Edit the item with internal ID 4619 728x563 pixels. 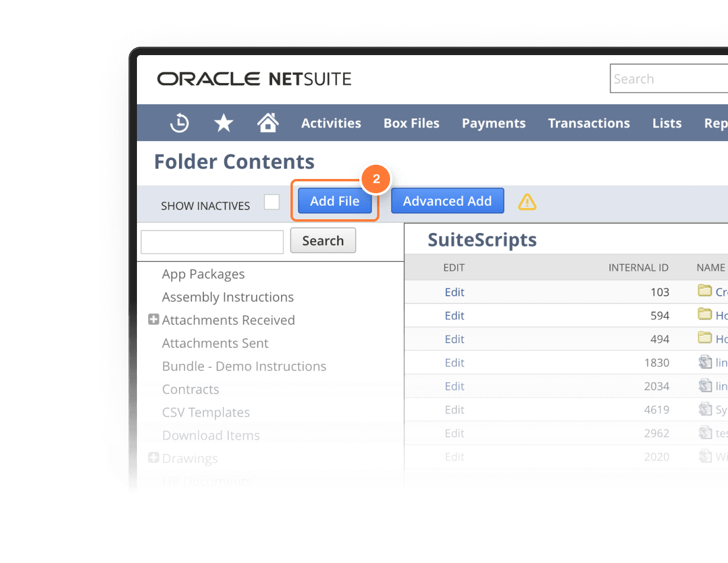point(455,410)
